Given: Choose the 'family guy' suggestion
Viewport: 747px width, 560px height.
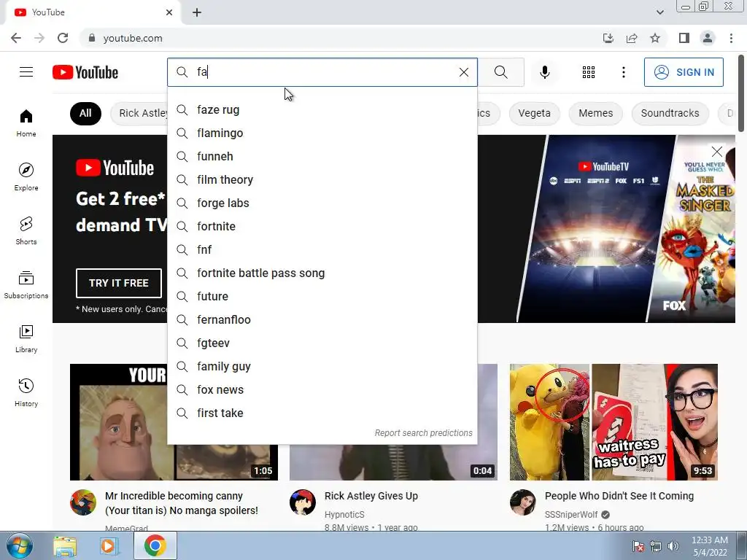Looking at the screenshot, I should [x=322, y=367].
